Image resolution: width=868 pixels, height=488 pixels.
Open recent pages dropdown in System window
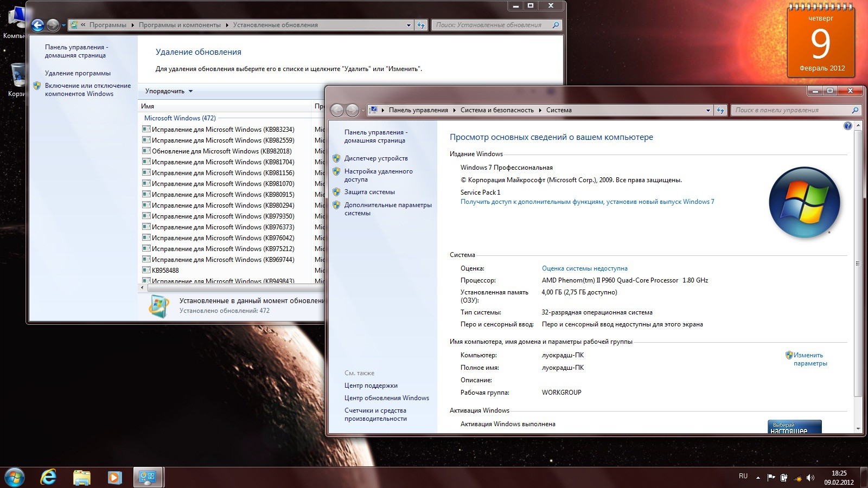[x=363, y=110]
